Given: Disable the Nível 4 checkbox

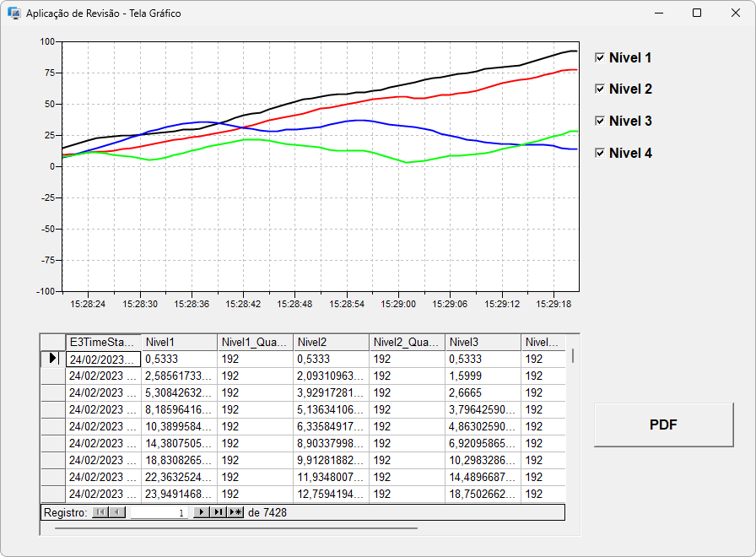Looking at the screenshot, I should [600, 153].
